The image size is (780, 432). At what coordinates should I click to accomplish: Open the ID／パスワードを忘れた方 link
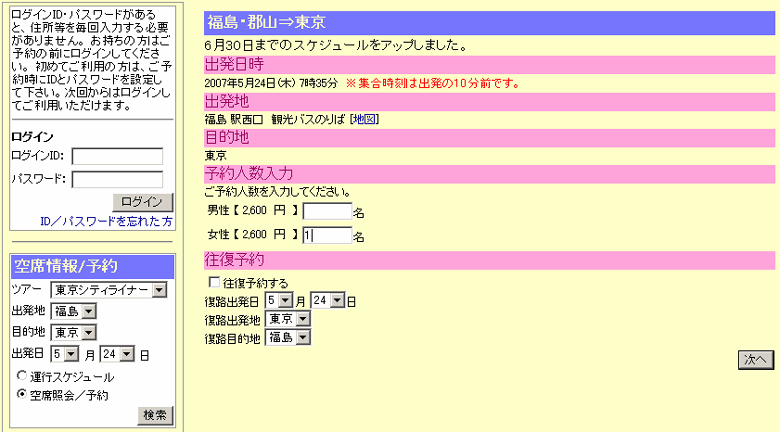106,221
